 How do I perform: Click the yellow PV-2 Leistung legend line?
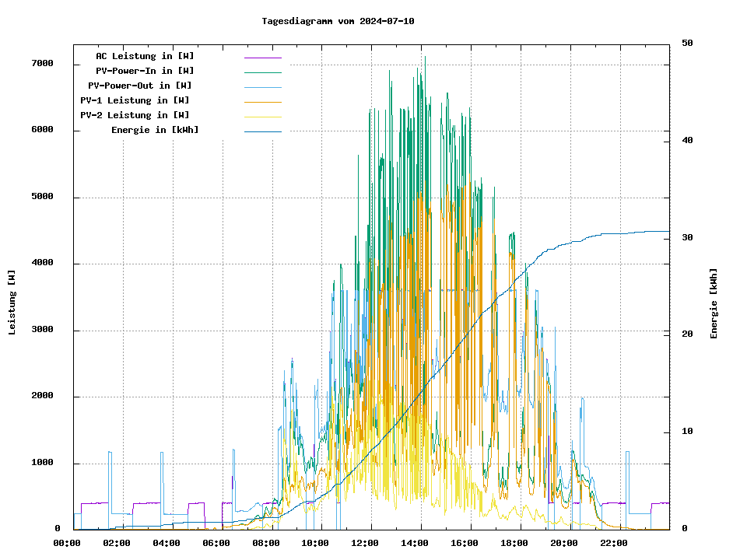[262, 117]
